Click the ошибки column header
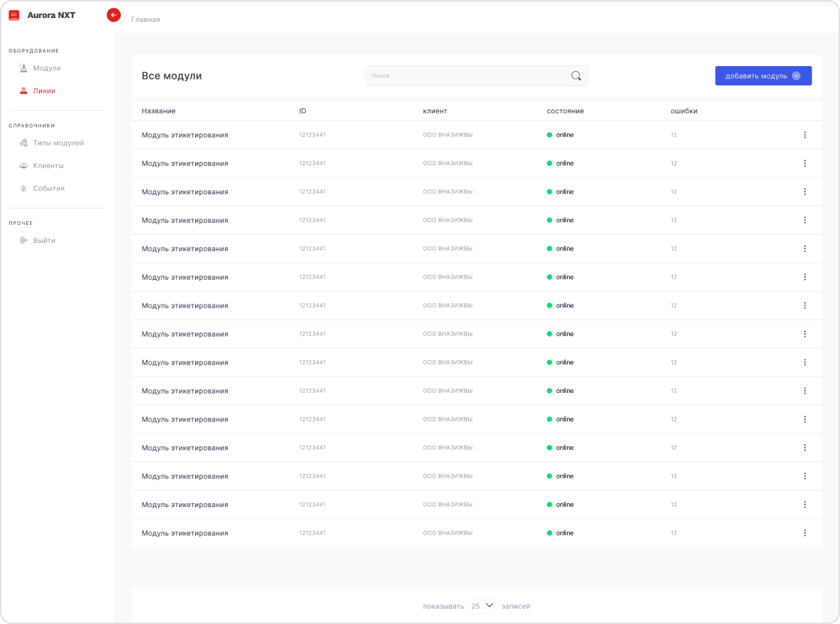The image size is (840, 624). pyautogui.click(x=683, y=111)
